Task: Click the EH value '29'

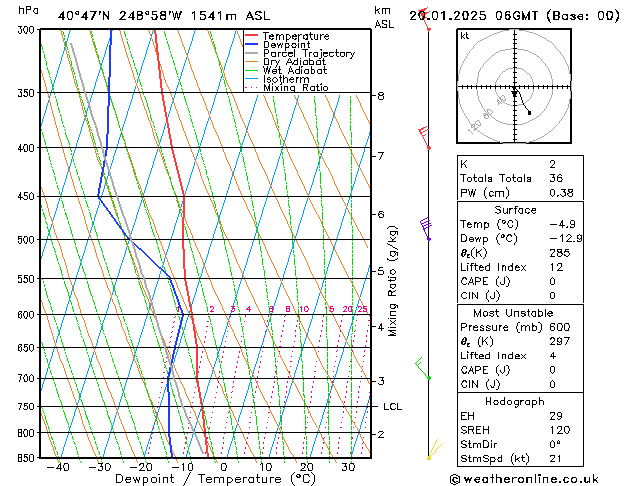Action: (x=556, y=416)
